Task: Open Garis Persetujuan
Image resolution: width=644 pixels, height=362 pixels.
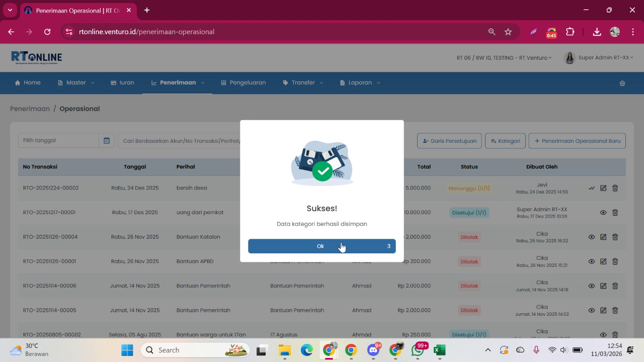Action: [449, 141]
